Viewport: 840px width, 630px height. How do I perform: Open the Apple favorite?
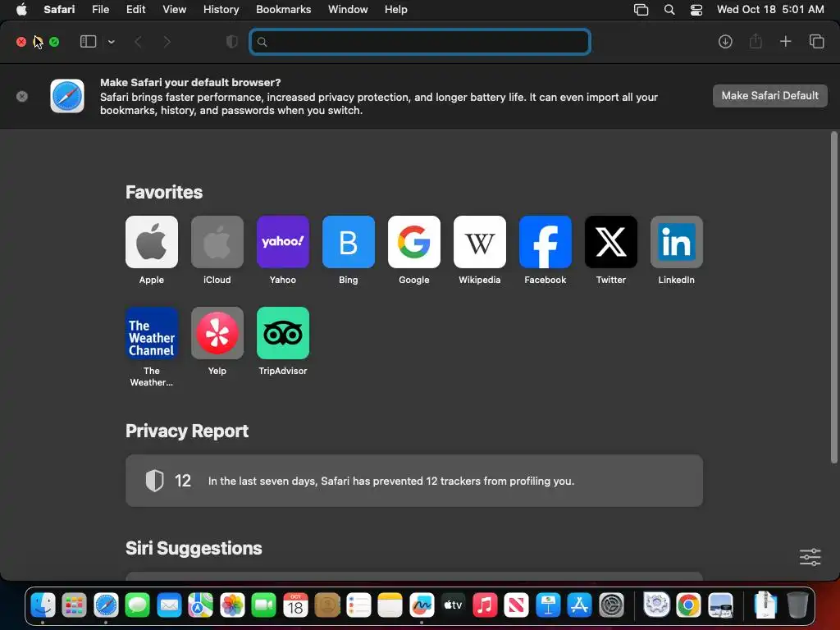(x=152, y=242)
